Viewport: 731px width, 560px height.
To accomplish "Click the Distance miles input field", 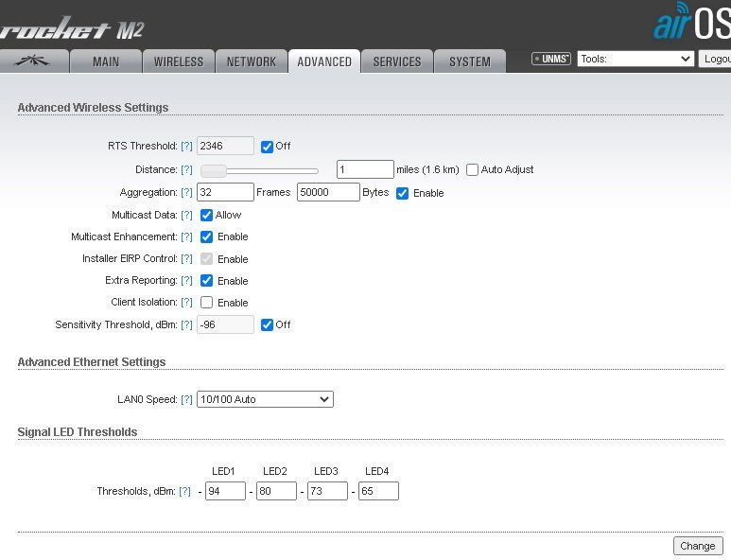I will pyautogui.click(x=365, y=169).
